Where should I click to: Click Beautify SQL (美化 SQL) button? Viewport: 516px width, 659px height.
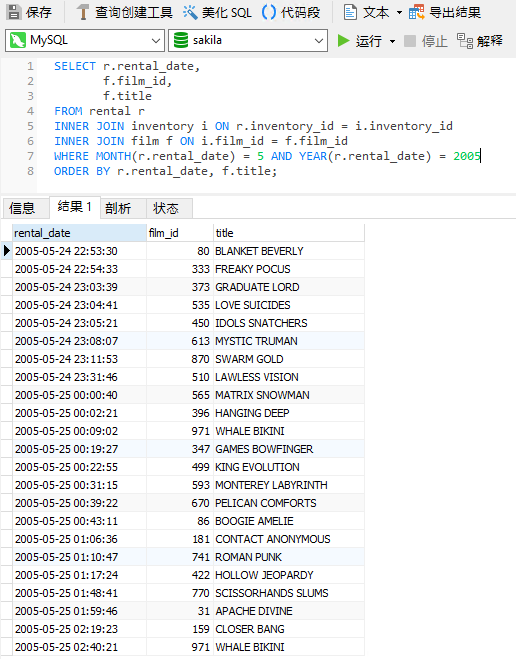coord(217,12)
